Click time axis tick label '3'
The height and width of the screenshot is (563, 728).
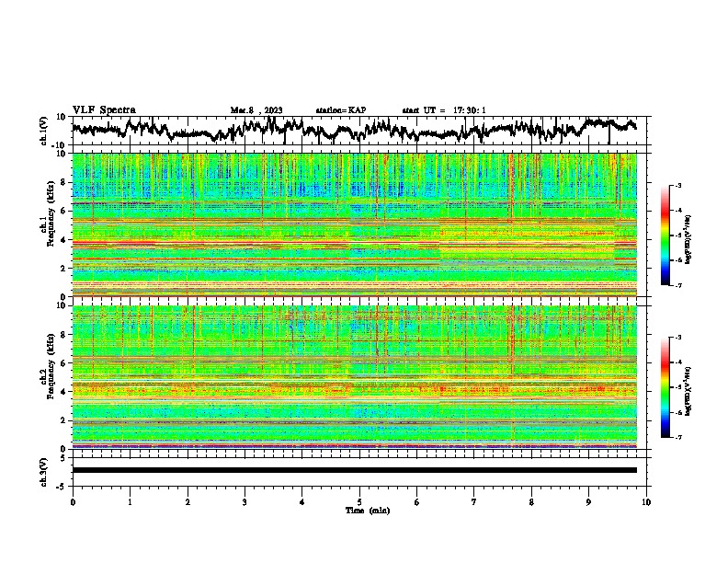coord(245,502)
